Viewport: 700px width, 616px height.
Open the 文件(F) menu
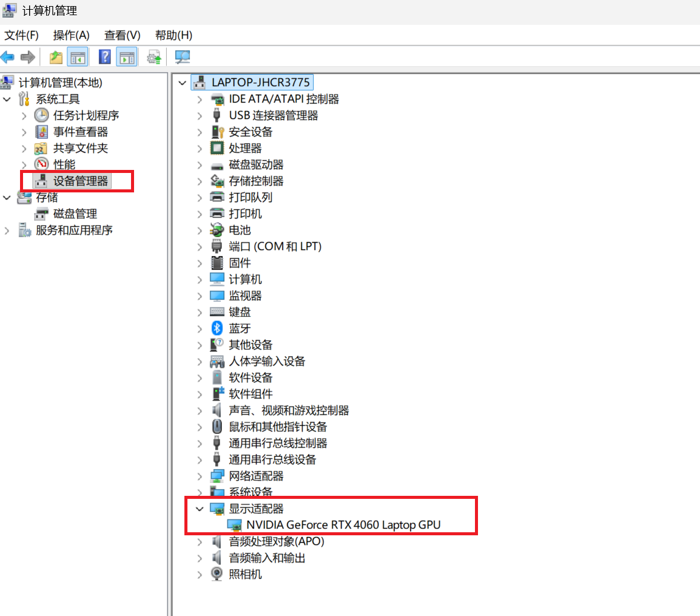(21, 35)
